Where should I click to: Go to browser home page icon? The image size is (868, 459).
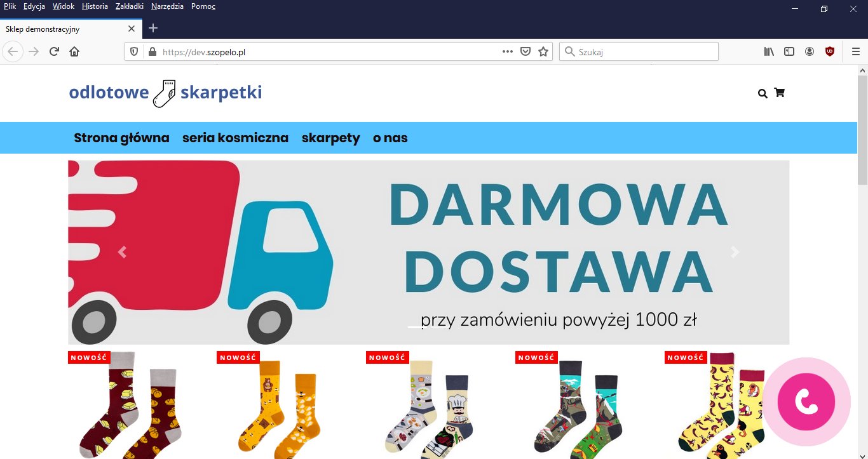(74, 51)
